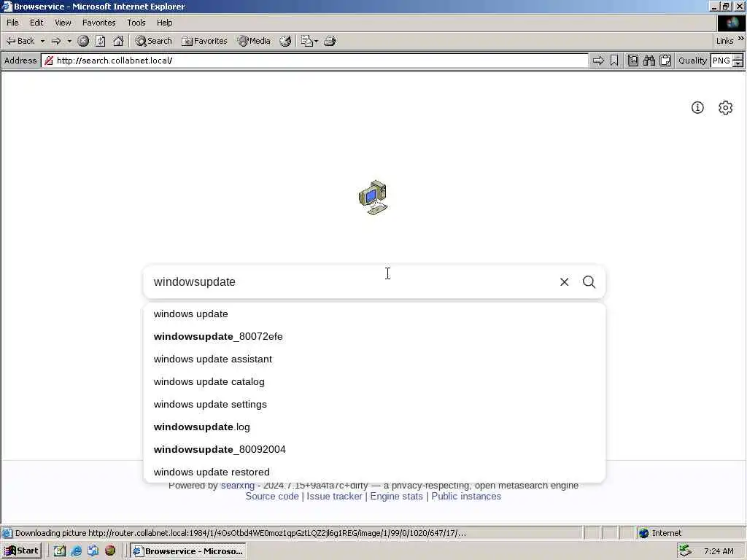Open the Back history dropdown arrow
Screen dimensions: 747x560
coord(42,41)
